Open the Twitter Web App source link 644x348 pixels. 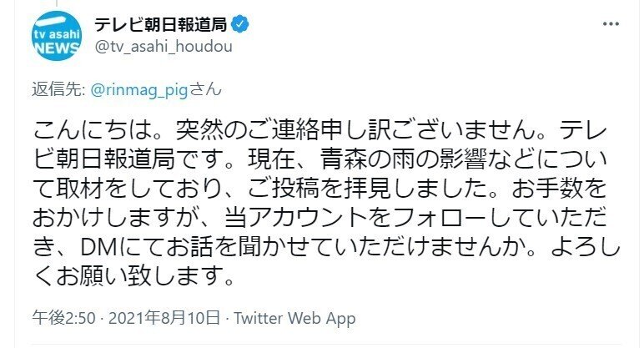click(x=294, y=318)
